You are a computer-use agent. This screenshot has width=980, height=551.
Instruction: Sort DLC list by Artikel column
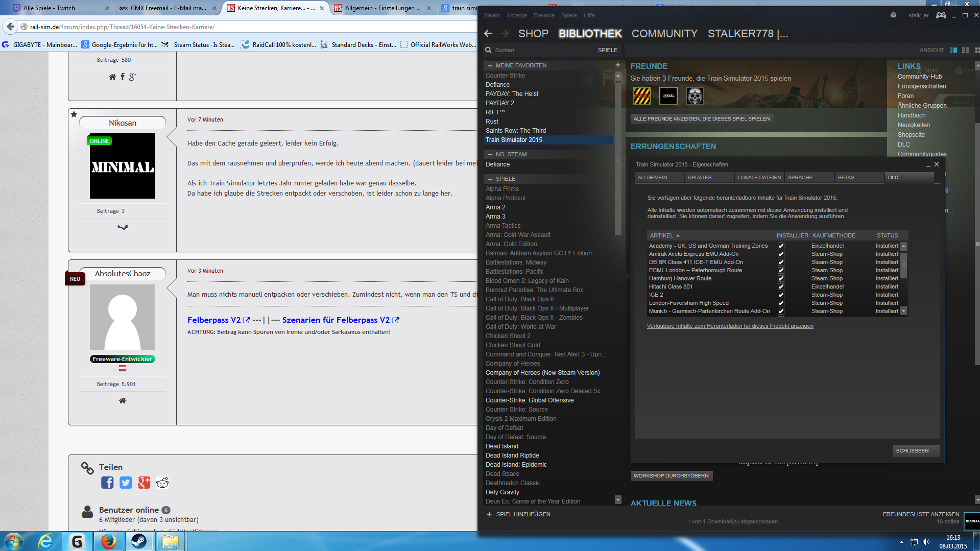(709, 235)
